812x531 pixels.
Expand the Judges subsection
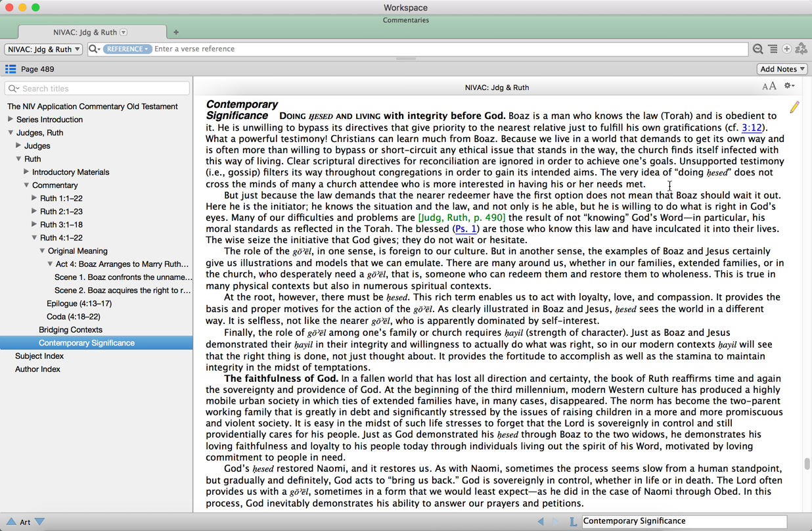pos(18,146)
